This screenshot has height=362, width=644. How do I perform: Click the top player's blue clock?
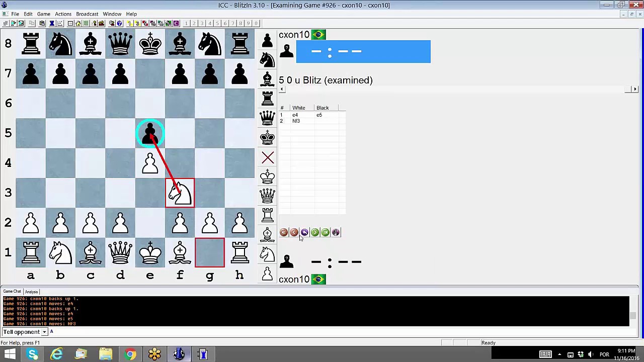363,52
